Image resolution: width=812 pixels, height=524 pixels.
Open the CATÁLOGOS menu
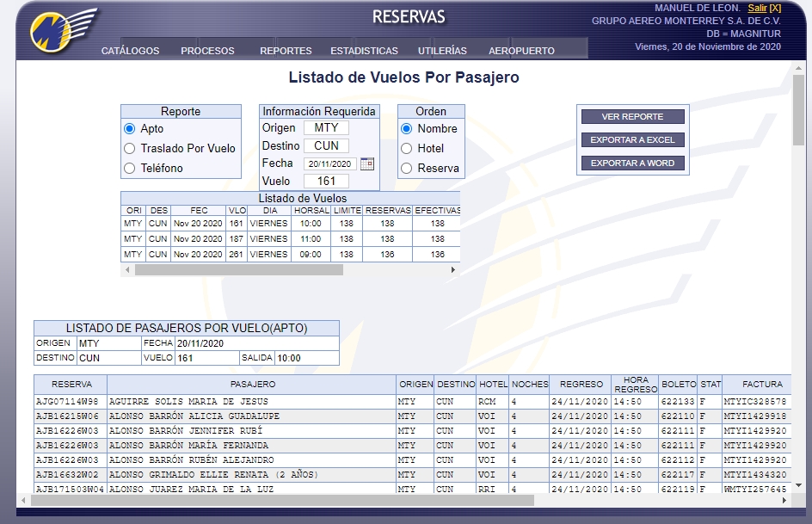(x=130, y=51)
